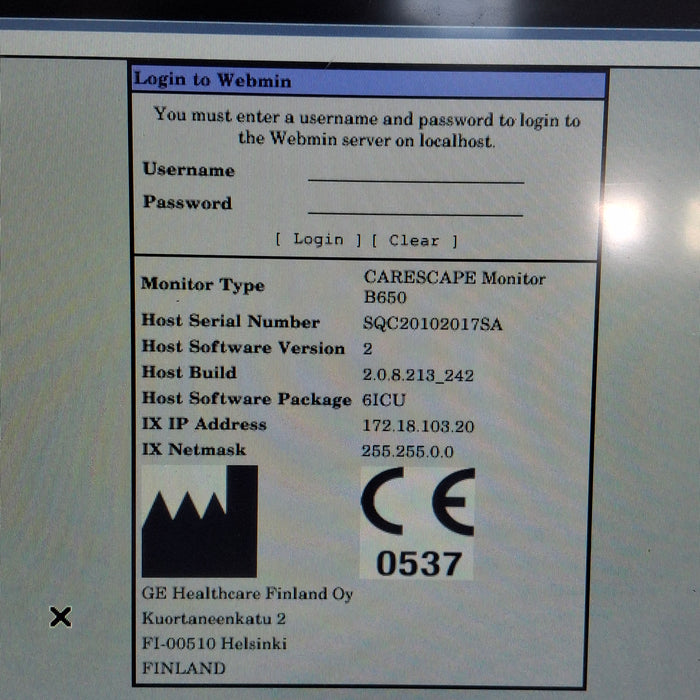Select the serial number SQC20102017SA
Viewport: 700px width, 700px height.
433,324
